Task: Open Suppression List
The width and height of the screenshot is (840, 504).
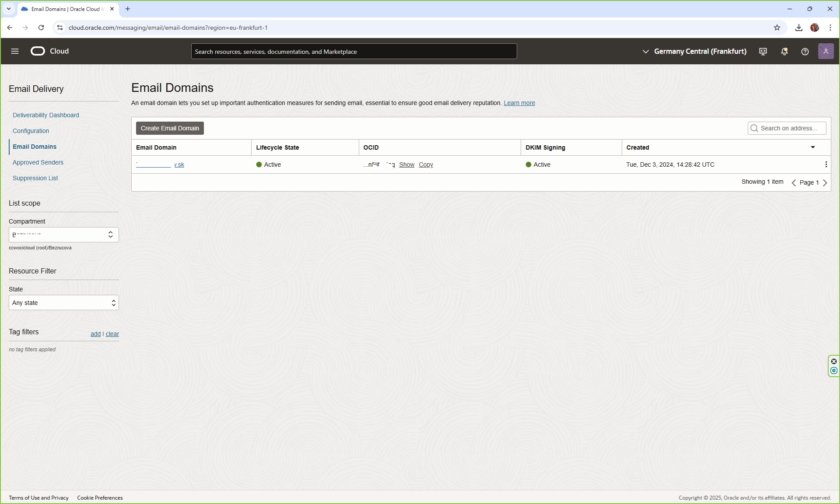Action: [x=35, y=178]
